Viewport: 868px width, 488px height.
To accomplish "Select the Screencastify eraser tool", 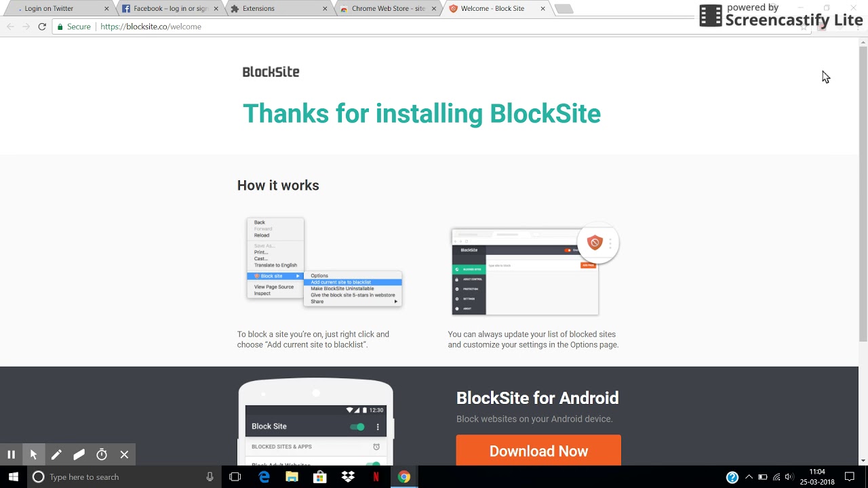I will 79,455.
